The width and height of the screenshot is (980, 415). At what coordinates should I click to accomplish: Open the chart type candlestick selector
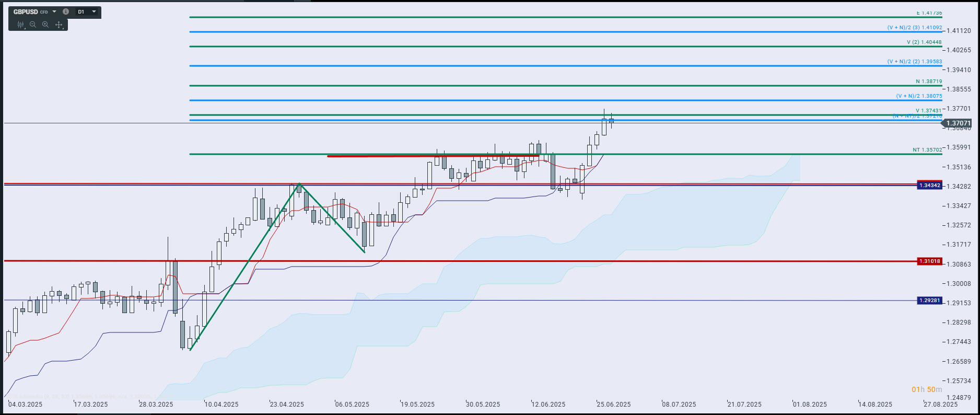[21, 25]
